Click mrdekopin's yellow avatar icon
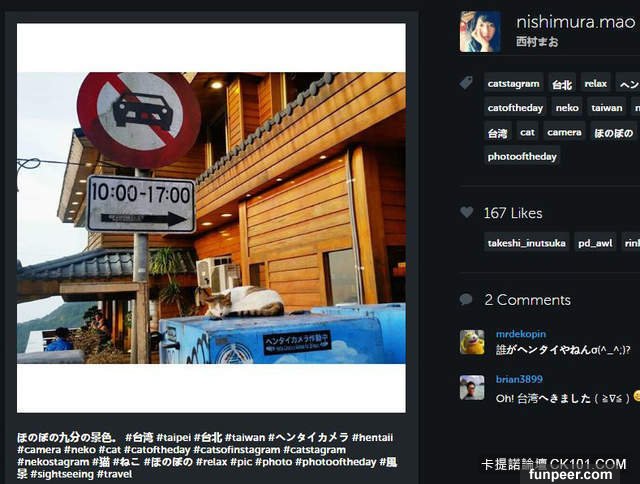 click(x=472, y=342)
